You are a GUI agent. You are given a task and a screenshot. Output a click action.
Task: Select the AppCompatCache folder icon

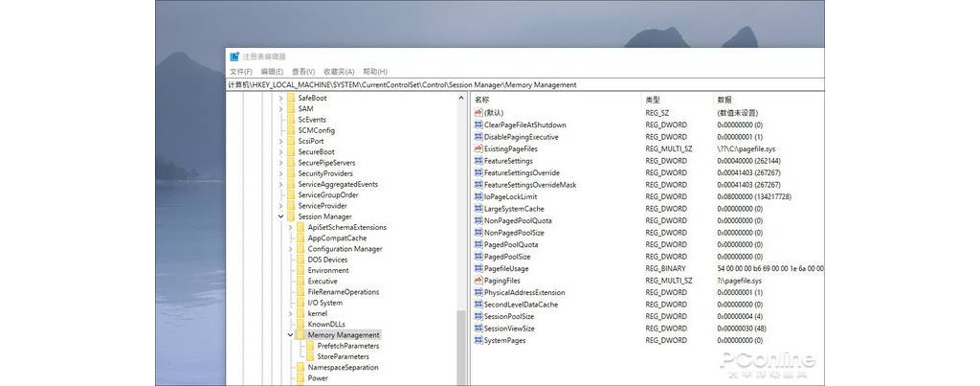(x=301, y=238)
